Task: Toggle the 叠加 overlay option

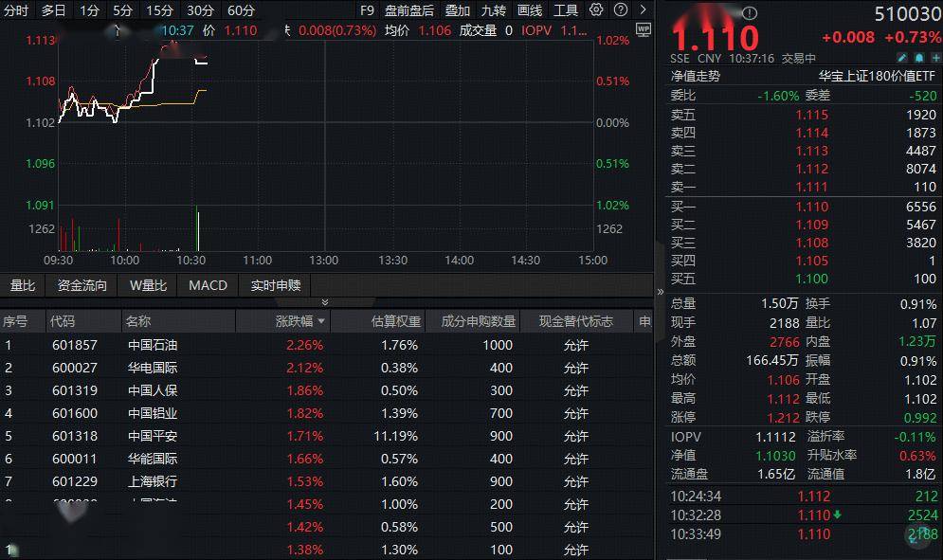Action: (458, 10)
